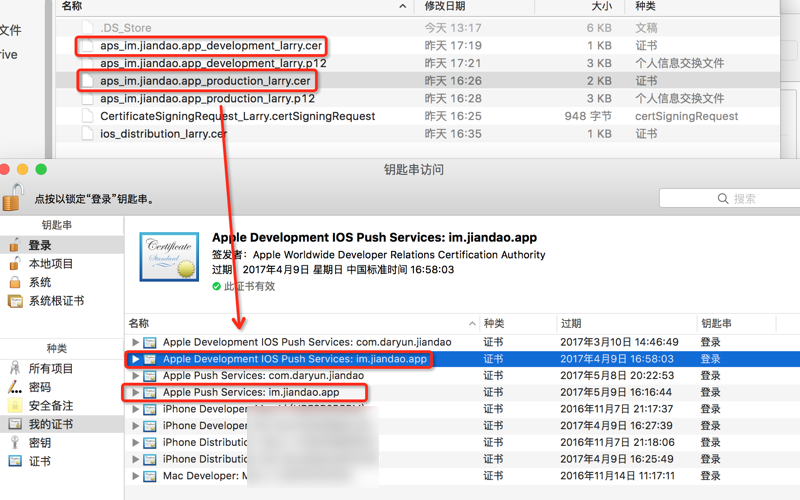This screenshot has width=800, height=500.
Task: Sort keychain list by 钥匙串 column
Action: click(736, 323)
